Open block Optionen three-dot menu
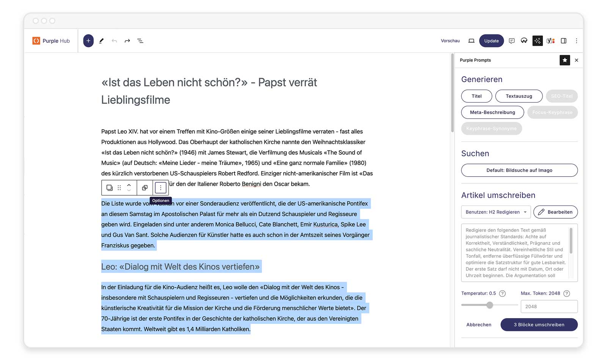The height and width of the screenshot is (364, 607). tap(161, 188)
